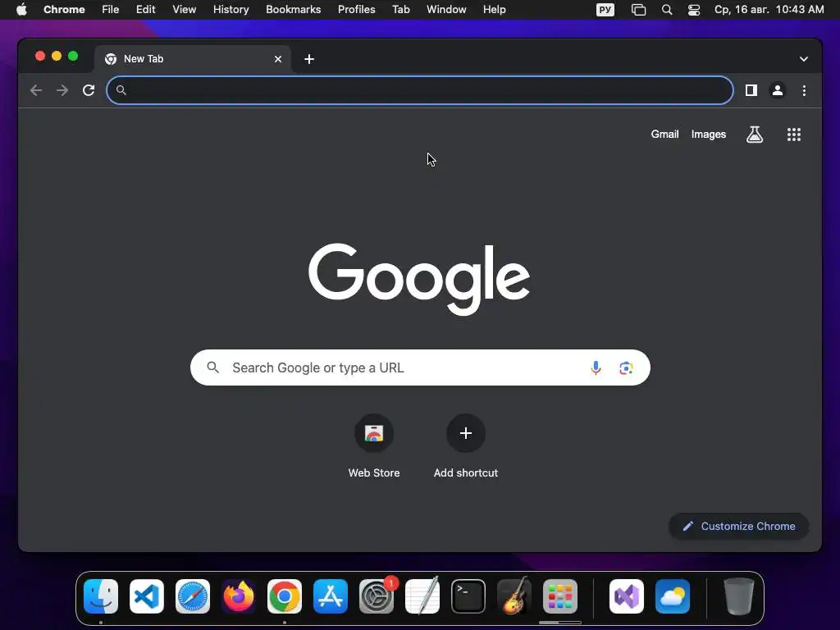Close the New Tab tab
Viewport: 840px width, 630px height.
coord(277,59)
